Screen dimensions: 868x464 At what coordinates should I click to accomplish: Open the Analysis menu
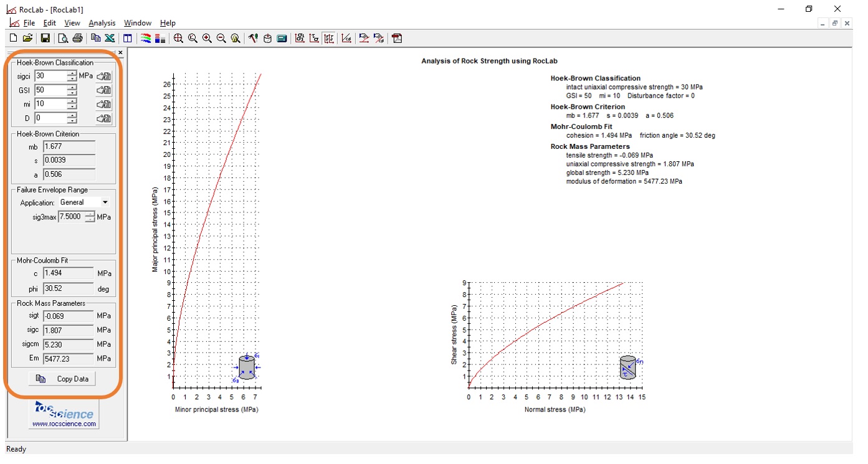102,23
